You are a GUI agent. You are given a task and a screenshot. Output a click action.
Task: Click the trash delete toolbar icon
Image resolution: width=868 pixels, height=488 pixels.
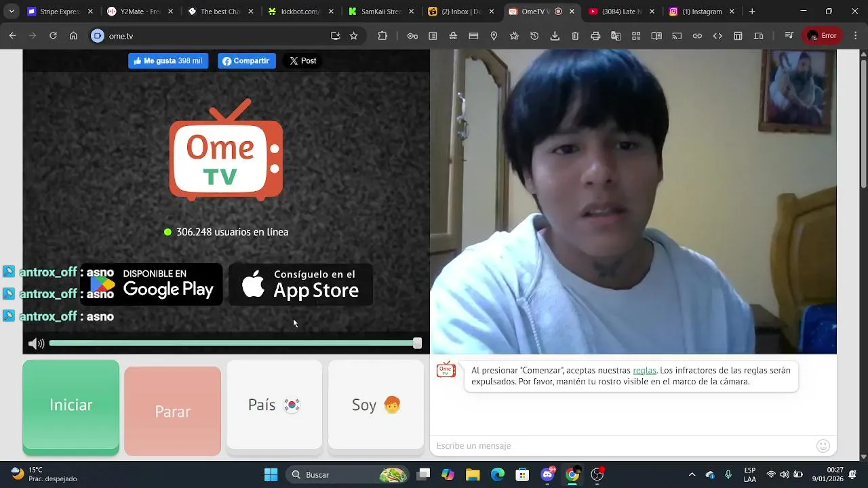click(575, 36)
